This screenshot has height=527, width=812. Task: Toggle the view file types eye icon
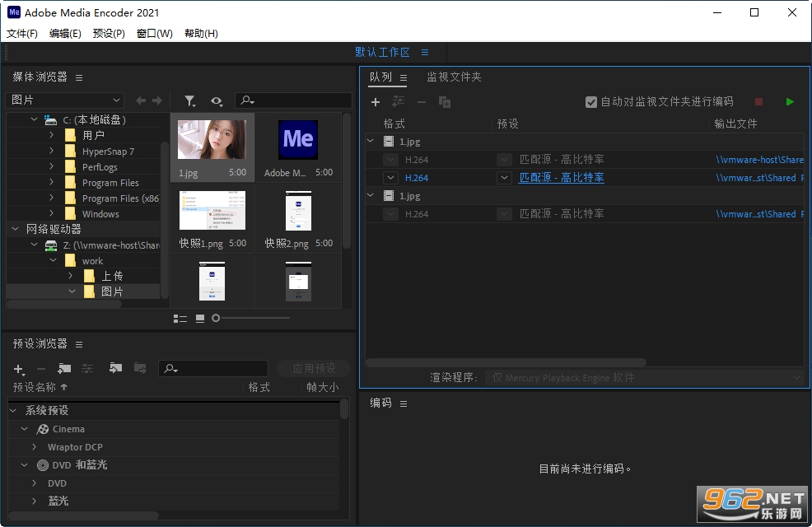pos(217,101)
